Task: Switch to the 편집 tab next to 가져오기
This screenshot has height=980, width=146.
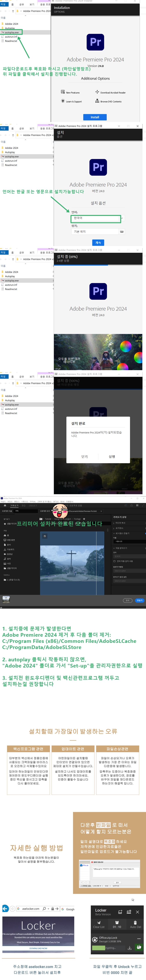Action: point(23,506)
